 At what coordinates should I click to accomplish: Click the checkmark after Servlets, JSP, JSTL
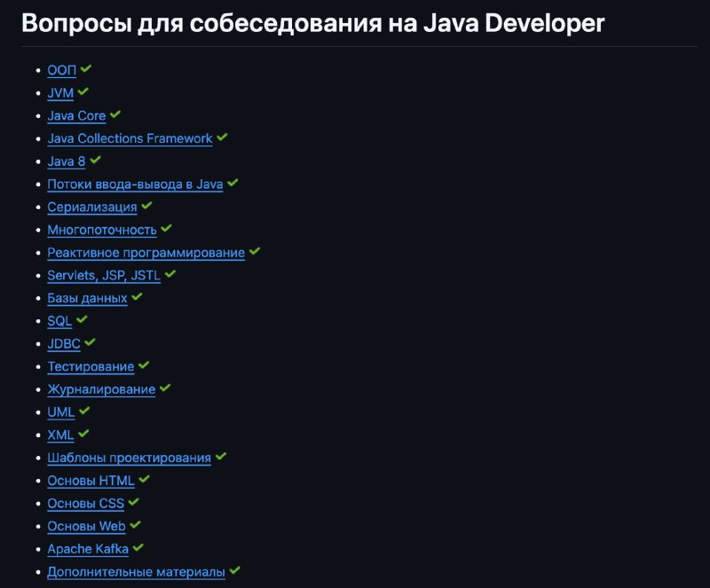(170, 274)
